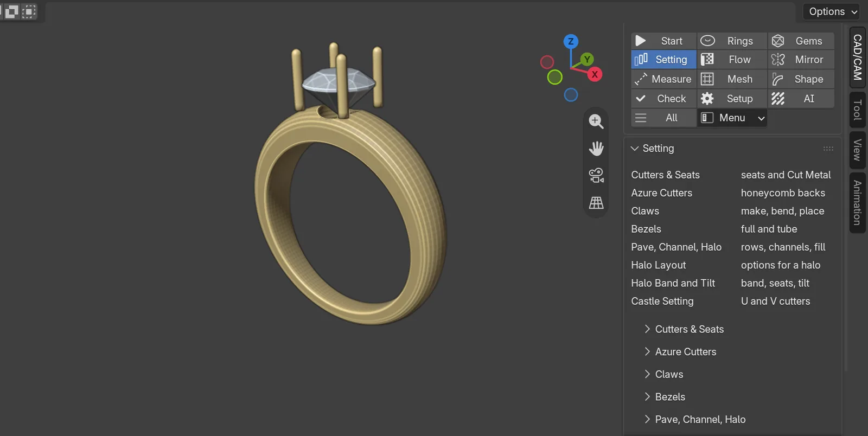Switch to the CAD/CAM sidebar tab
The image size is (868, 436).
(x=857, y=57)
